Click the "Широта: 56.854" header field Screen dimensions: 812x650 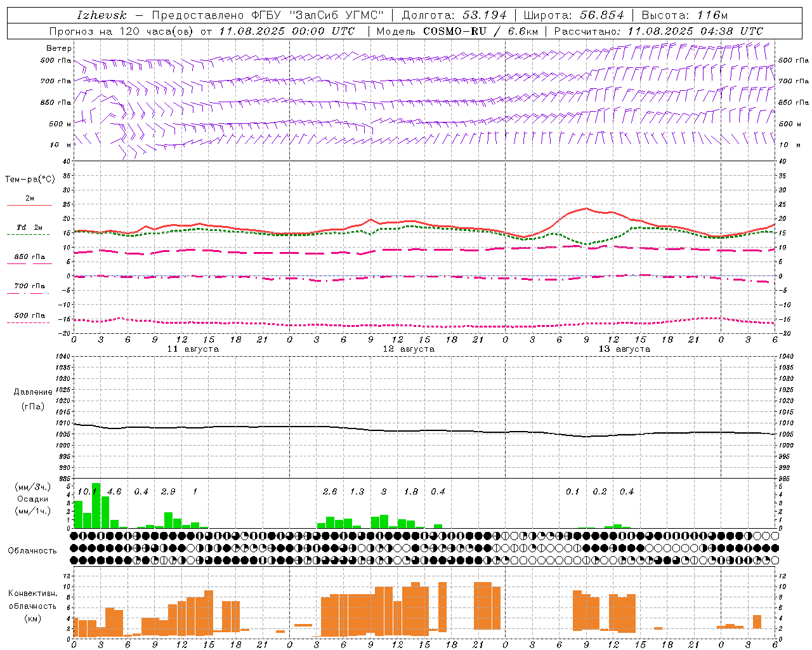573,15
